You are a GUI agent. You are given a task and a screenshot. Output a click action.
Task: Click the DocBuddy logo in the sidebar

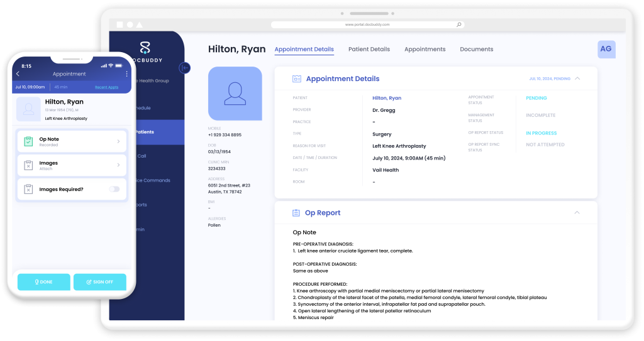click(x=145, y=48)
